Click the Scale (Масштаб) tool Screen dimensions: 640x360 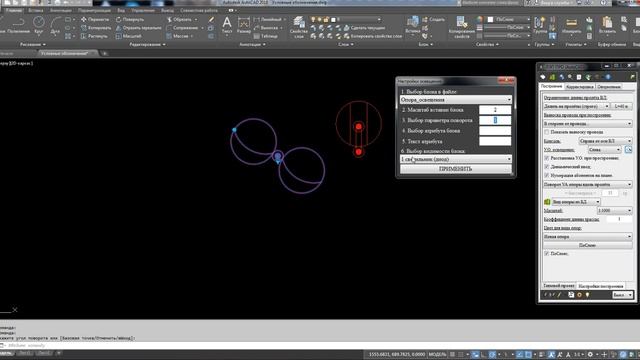[128, 36]
